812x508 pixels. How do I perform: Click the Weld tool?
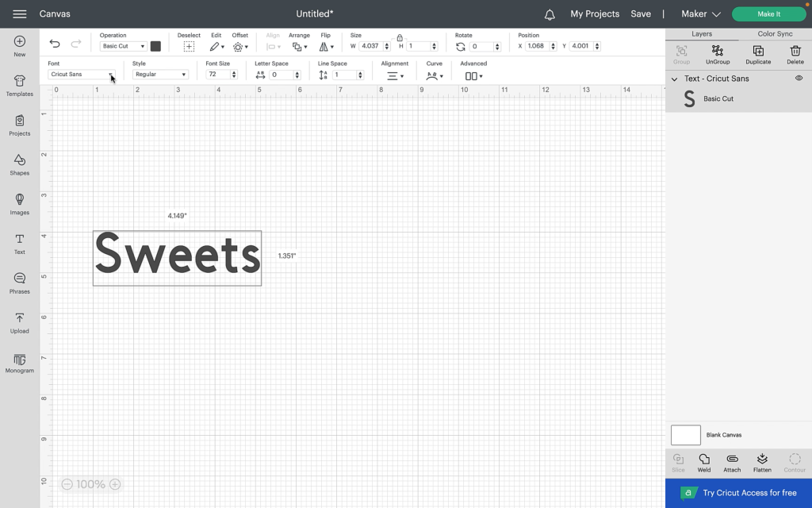click(704, 463)
